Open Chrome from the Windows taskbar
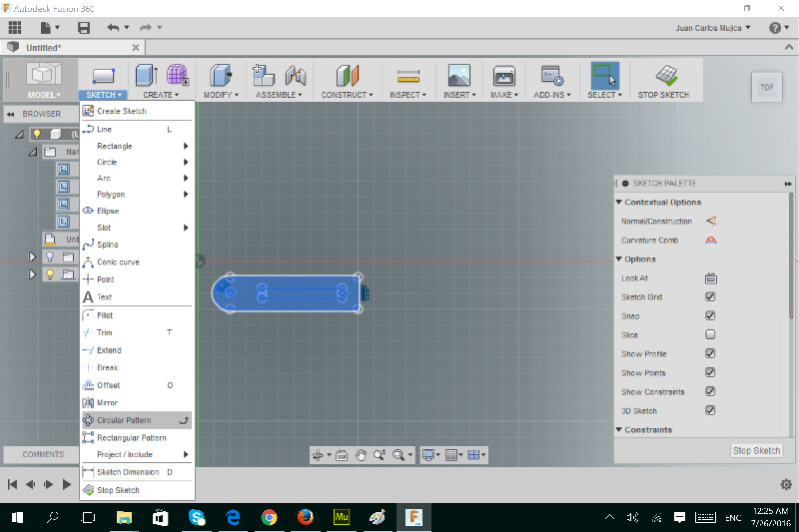 click(269, 518)
